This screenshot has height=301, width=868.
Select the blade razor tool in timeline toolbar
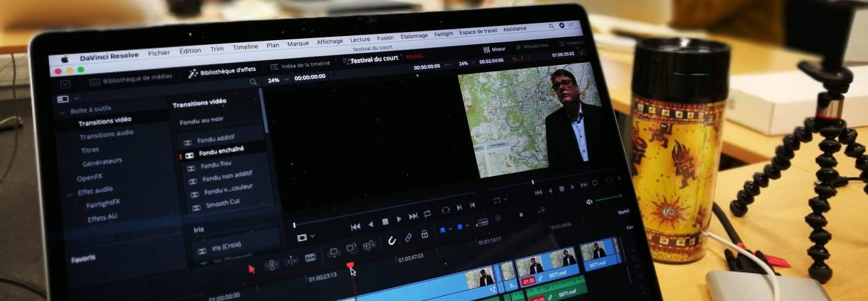coord(311,258)
